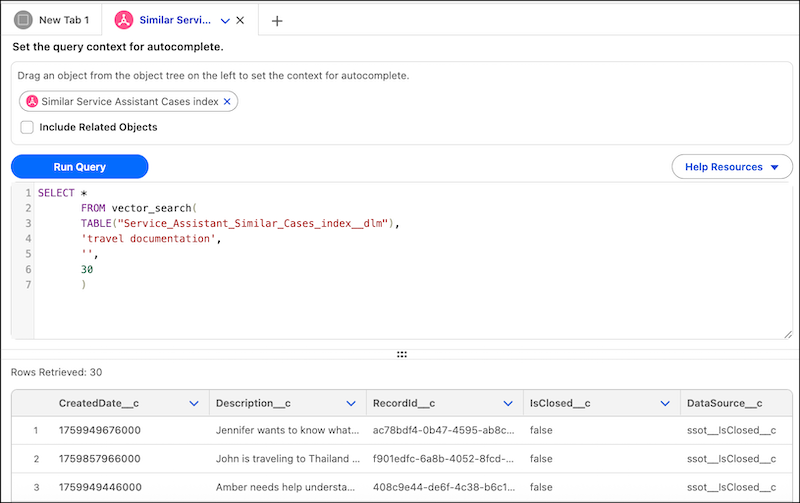Click the pink icon in the context pill
Viewport: 800px width, 503px height.
tap(32, 101)
